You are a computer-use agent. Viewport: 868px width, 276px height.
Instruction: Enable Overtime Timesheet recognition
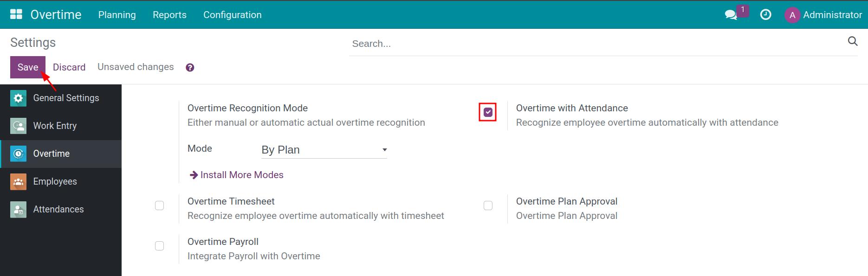coord(160,205)
